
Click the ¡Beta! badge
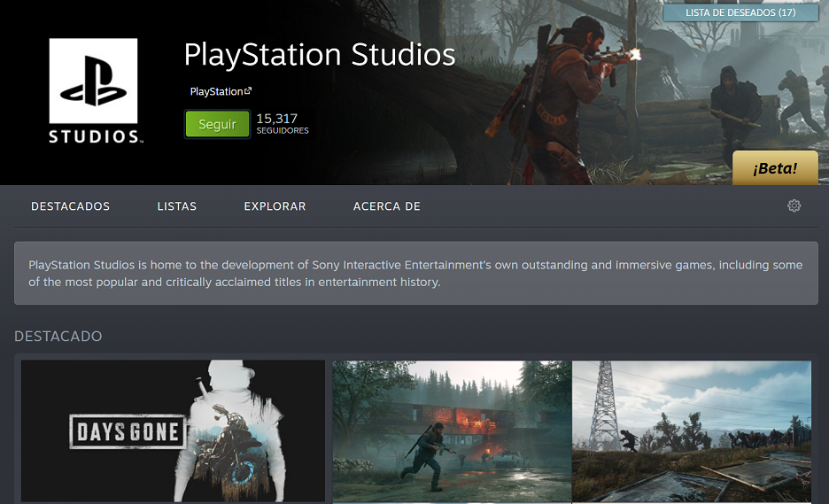pyautogui.click(x=775, y=168)
